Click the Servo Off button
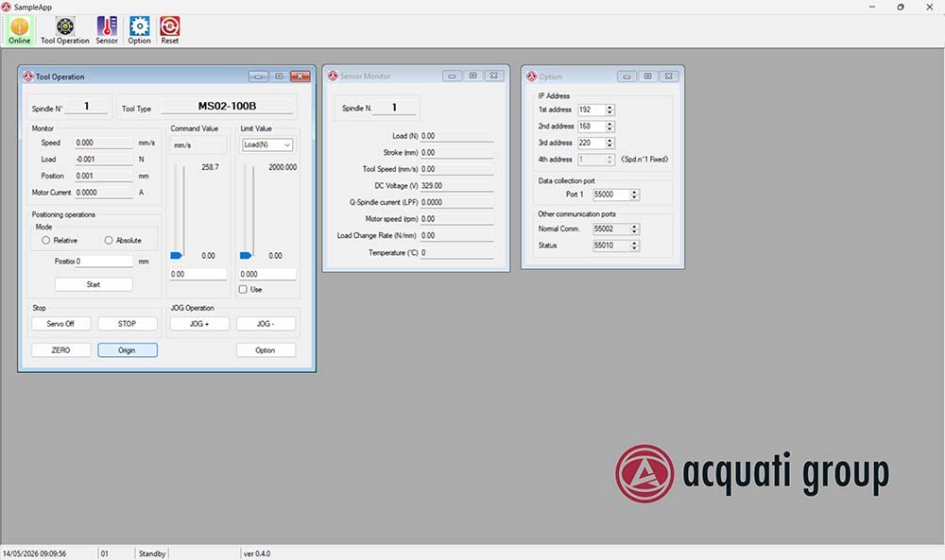The width and height of the screenshot is (945, 560). 60,324
